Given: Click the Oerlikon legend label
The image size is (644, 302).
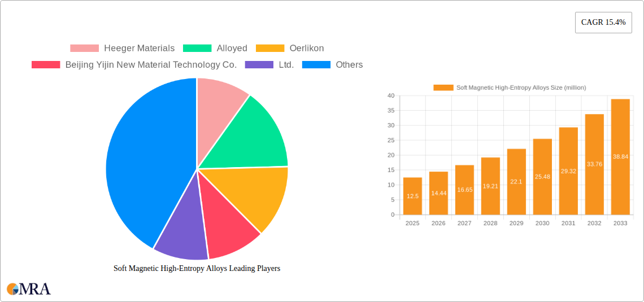Looking at the screenshot, I should 306,49.
